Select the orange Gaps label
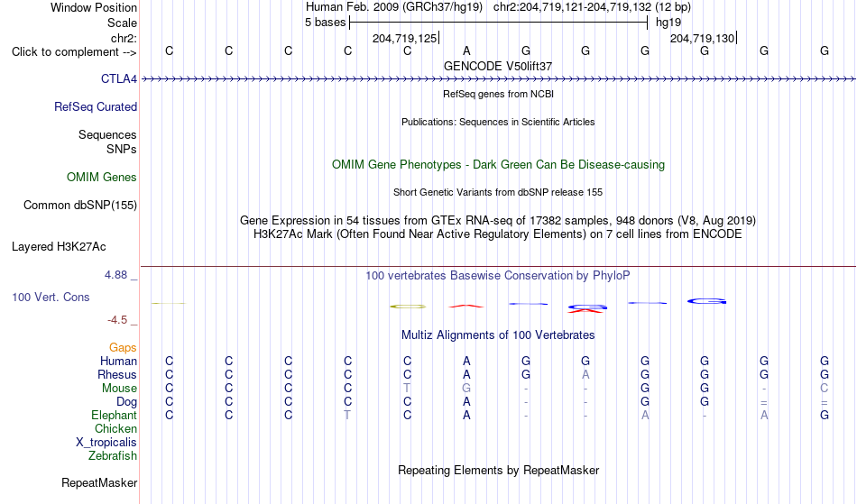Image resolution: width=857 pixels, height=504 pixels. [123, 348]
